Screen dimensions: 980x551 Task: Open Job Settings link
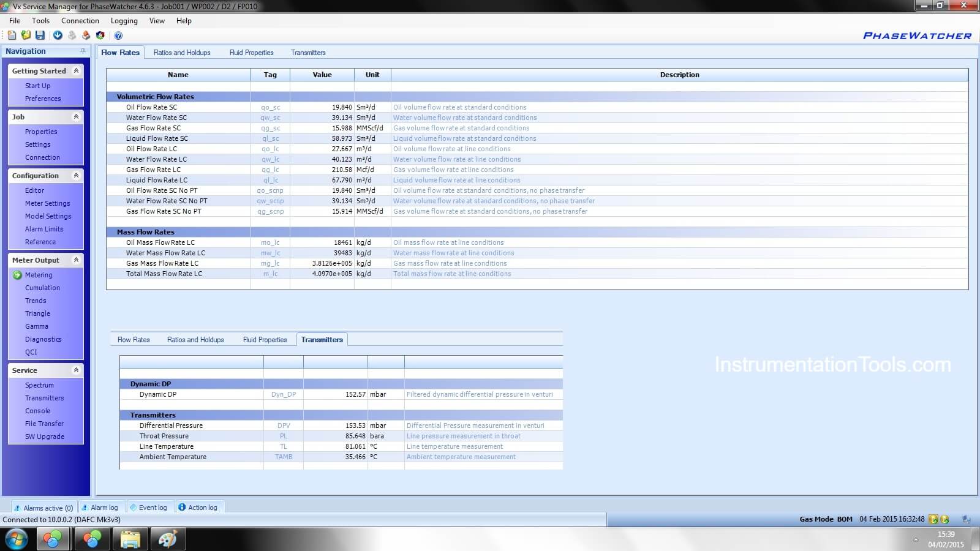(x=38, y=144)
